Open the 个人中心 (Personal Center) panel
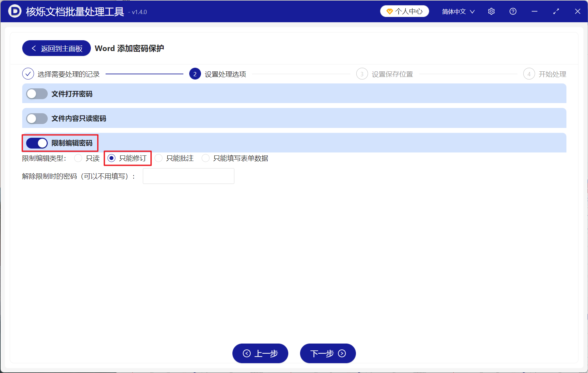 [404, 11]
